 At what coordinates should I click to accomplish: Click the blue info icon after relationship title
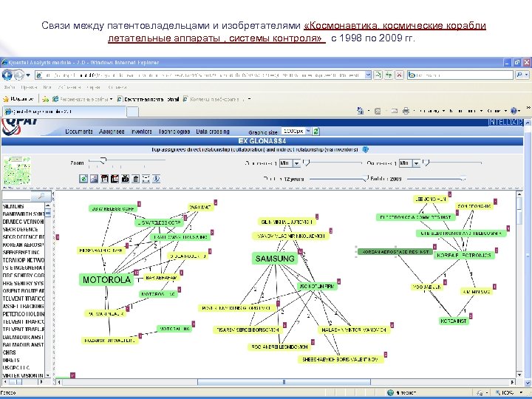(x=366, y=149)
